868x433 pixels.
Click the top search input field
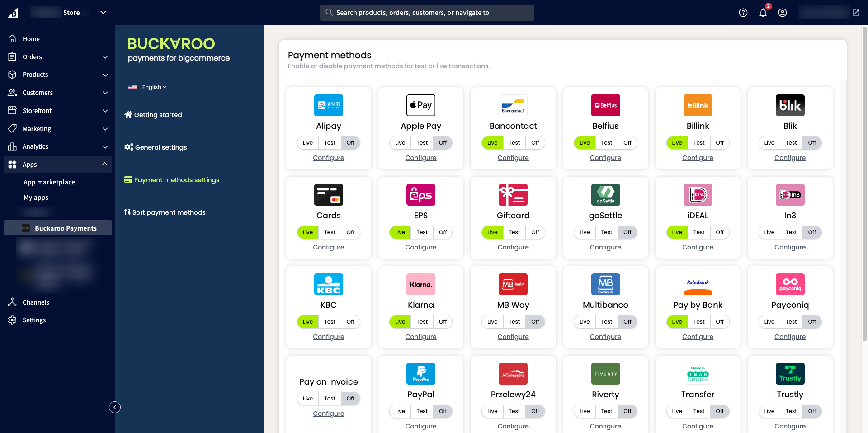tap(427, 13)
